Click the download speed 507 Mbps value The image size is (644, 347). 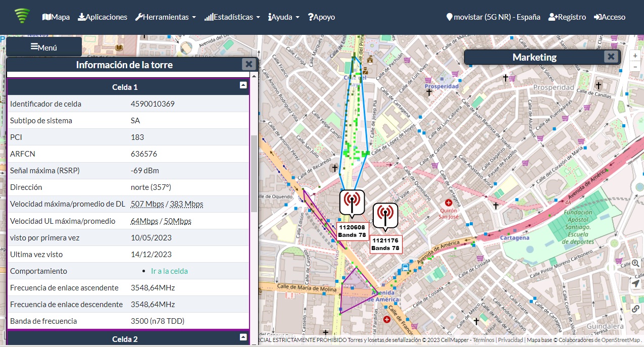coord(147,204)
